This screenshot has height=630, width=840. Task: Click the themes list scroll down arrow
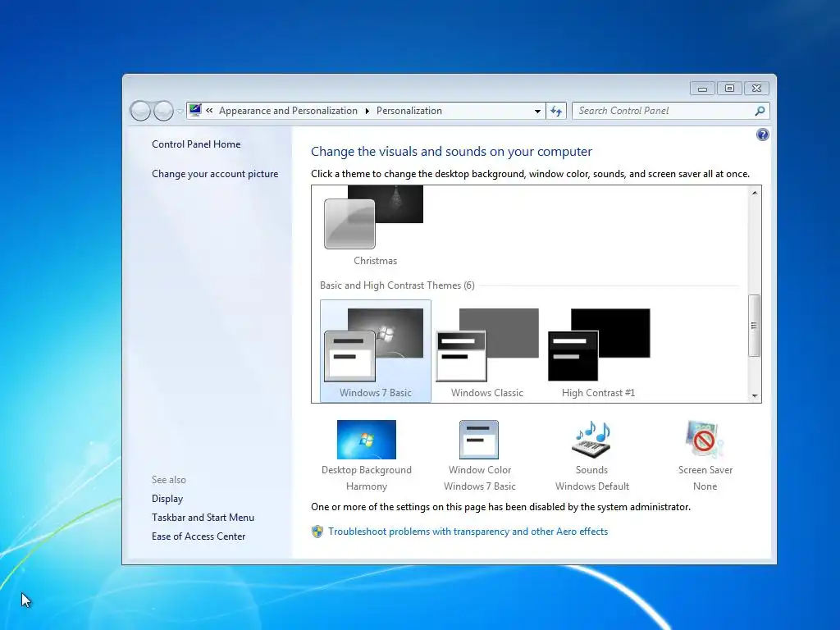click(755, 396)
